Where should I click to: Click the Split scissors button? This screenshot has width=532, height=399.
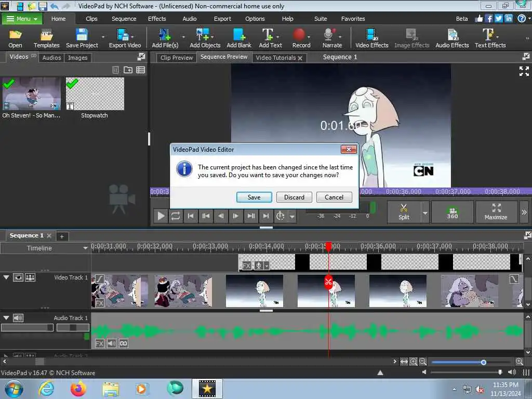tap(404, 212)
